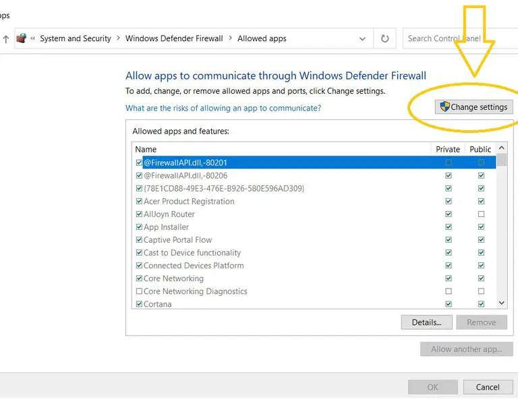Click the Remove button
The width and height of the screenshot is (518, 420).
pyautogui.click(x=482, y=322)
